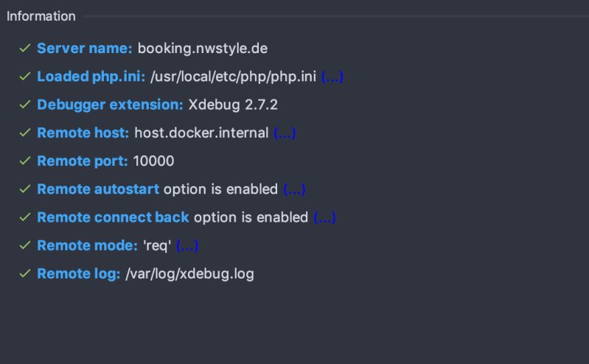Click the Debugger extension label
The height and width of the screenshot is (364, 589).
click(110, 105)
